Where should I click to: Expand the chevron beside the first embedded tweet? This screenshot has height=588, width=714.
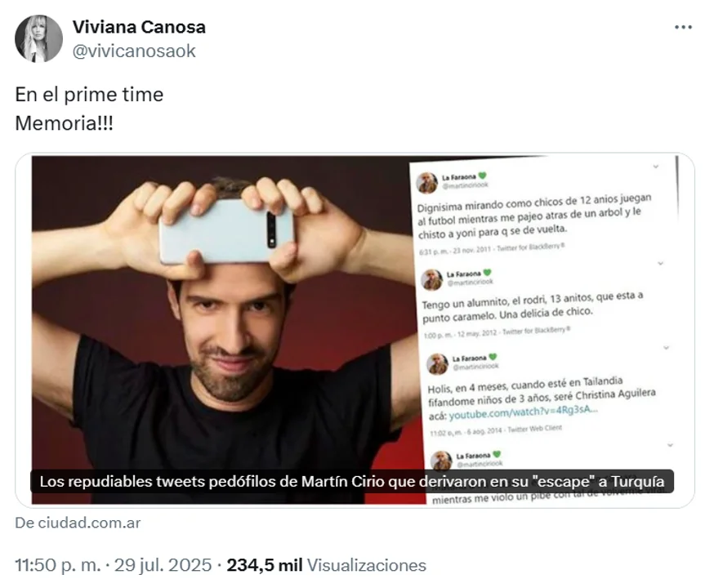click(x=656, y=167)
